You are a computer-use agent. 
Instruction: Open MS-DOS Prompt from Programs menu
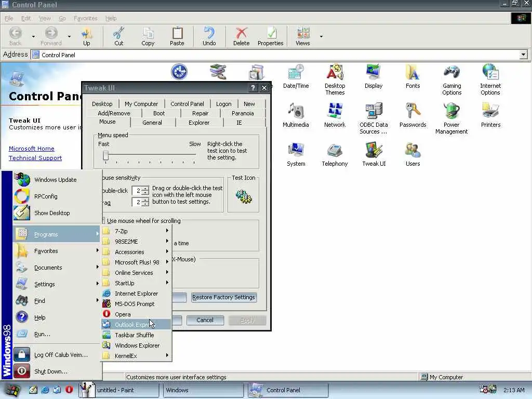click(x=136, y=304)
